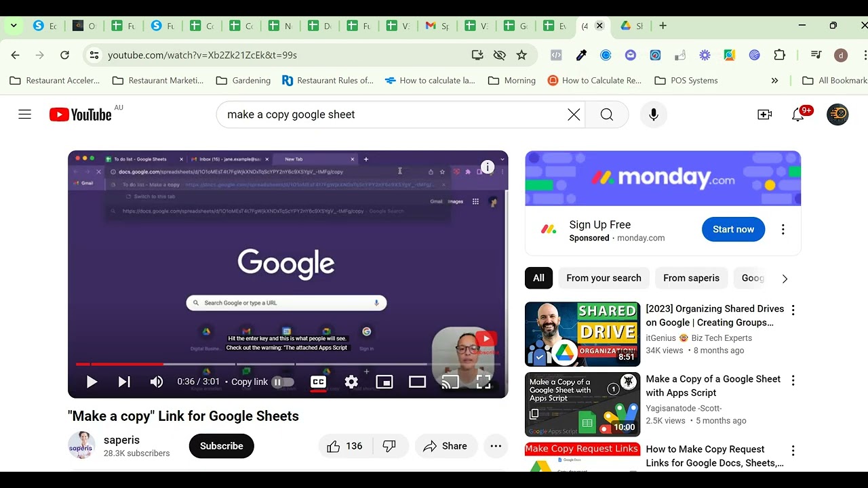Open a new browser tab

coord(663,26)
